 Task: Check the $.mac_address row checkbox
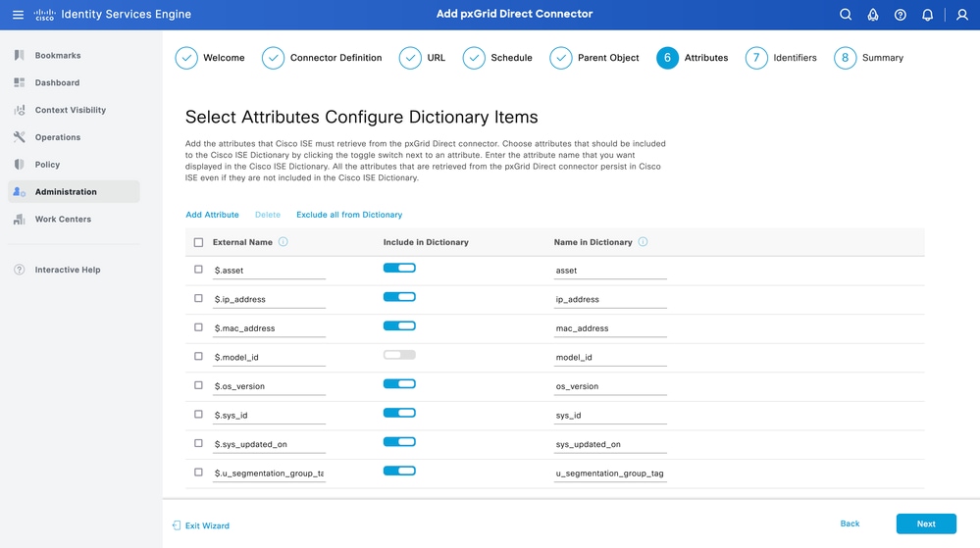coord(198,327)
